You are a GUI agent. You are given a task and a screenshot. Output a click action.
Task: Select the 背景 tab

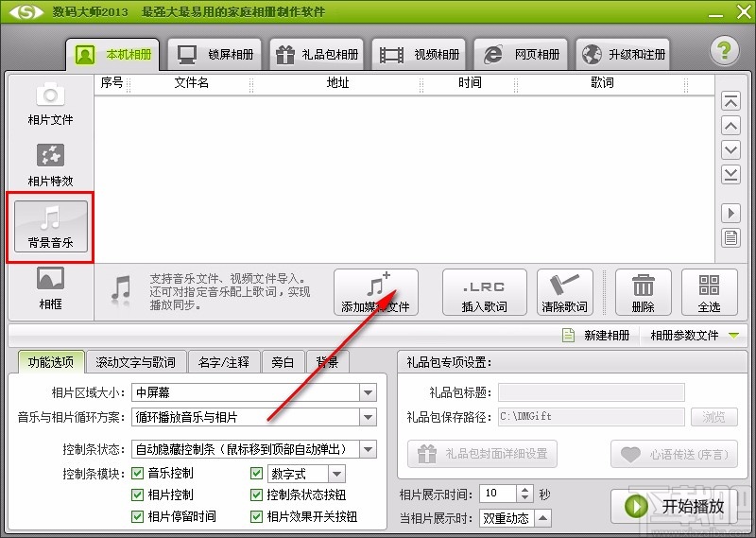point(327,362)
